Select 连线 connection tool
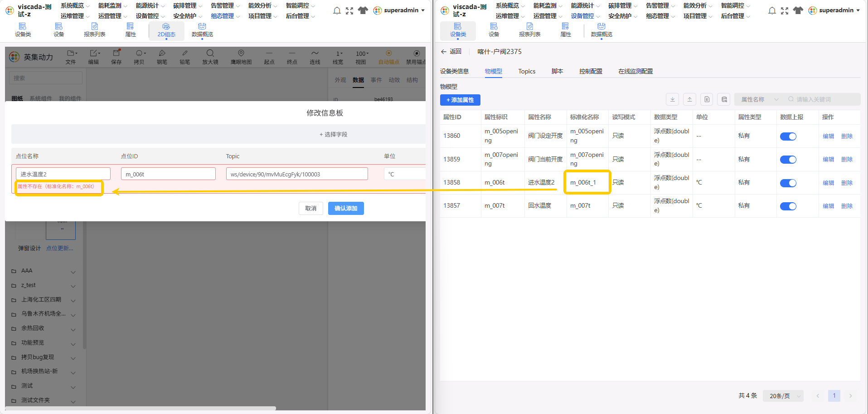Screen dimensions: 868x414 [315, 57]
